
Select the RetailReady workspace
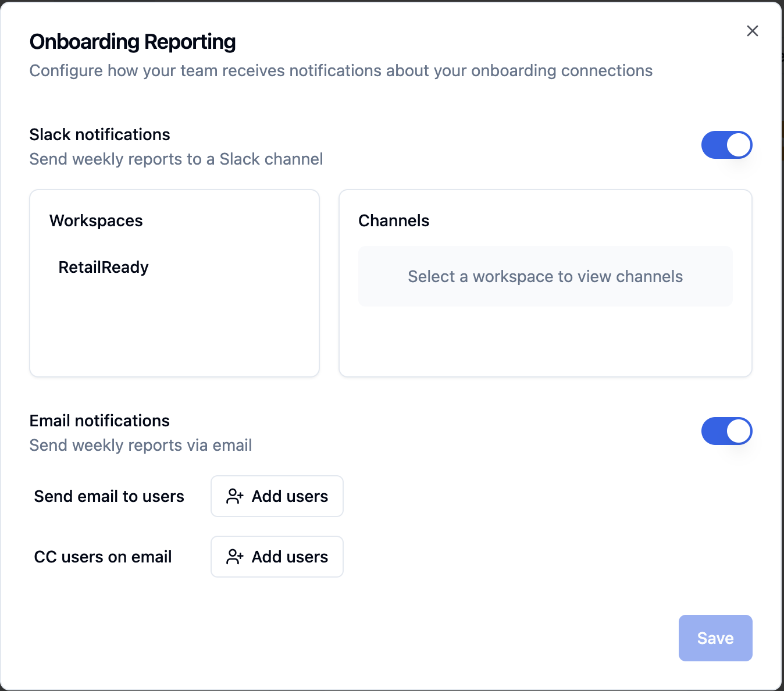(104, 267)
